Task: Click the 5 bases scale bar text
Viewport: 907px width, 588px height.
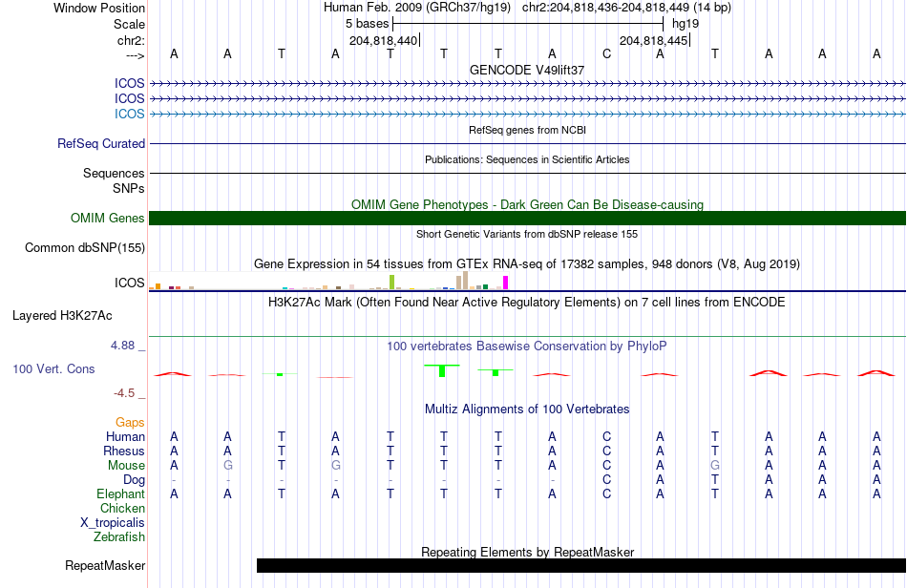Action: (368, 24)
